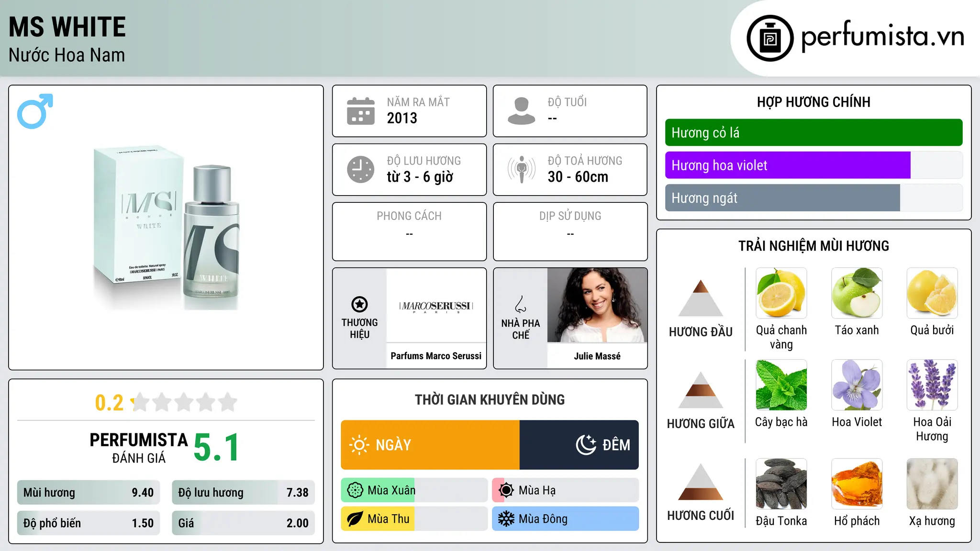The width and height of the screenshot is (980, 551).
Task: Click the orange Ngày daytime bar
Action: click(x=430, y=445)
